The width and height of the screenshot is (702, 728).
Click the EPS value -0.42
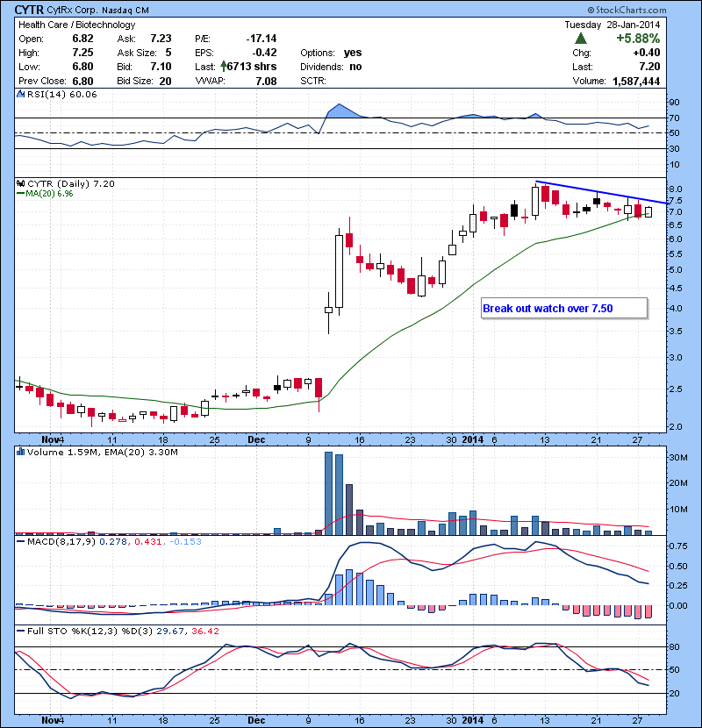pyautogui.click(x=264, y=53)
